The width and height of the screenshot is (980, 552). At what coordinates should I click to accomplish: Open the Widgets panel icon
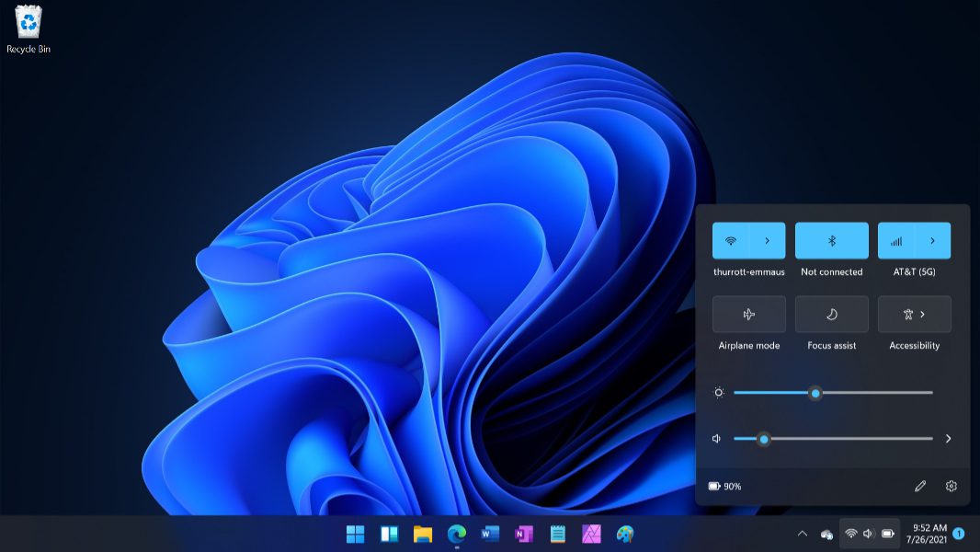click(x=389, y=534)
